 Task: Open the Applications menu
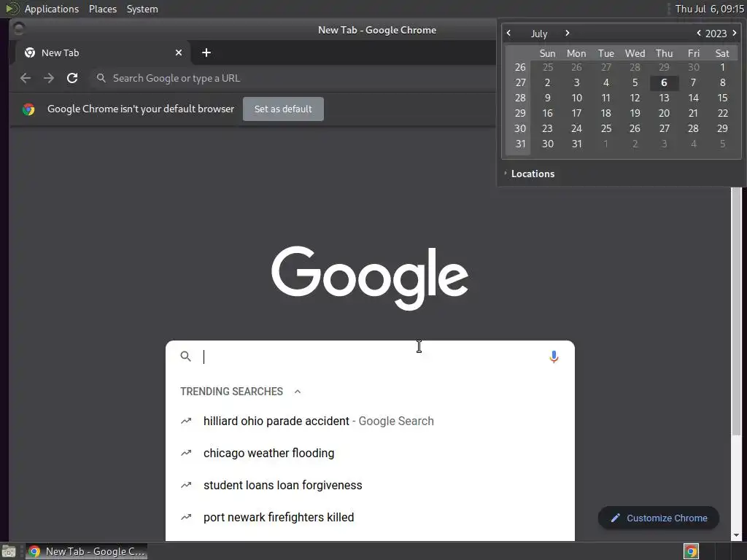[52, 9]
